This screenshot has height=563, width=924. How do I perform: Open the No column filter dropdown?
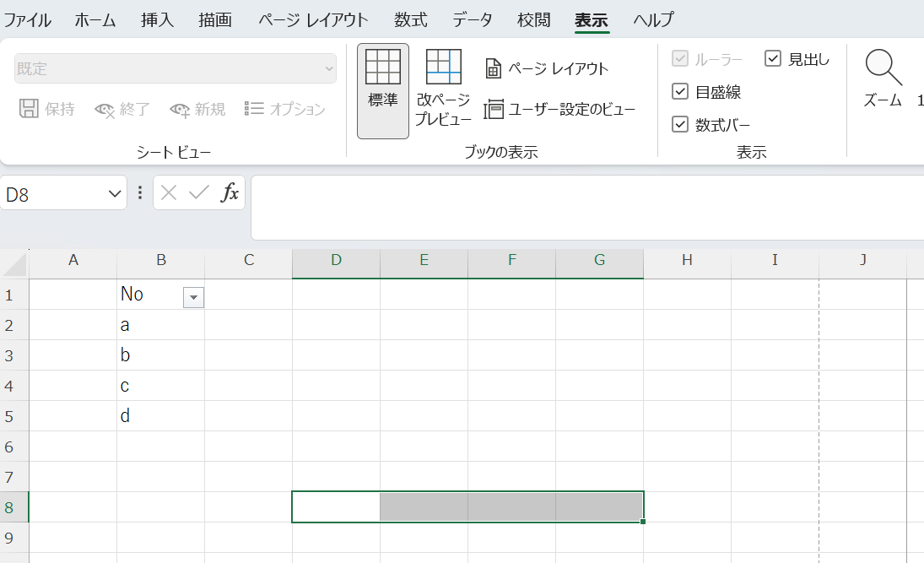(193, 296)
